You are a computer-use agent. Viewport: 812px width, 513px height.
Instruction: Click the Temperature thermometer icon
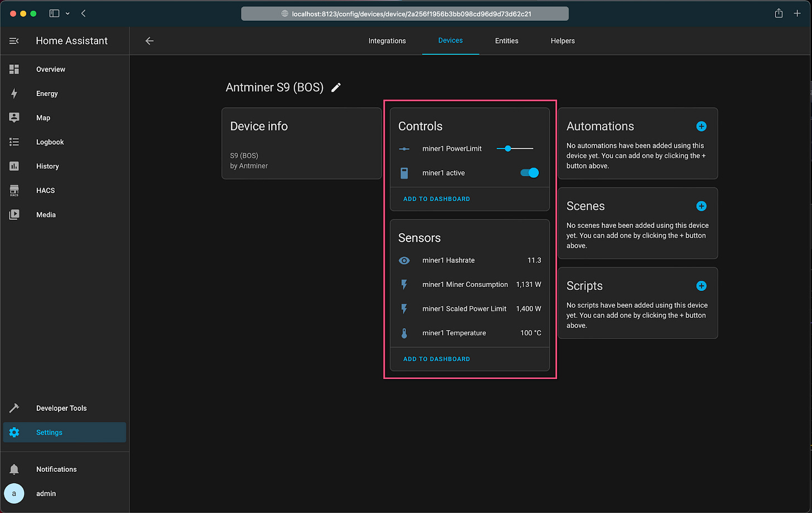pos(404,333)
